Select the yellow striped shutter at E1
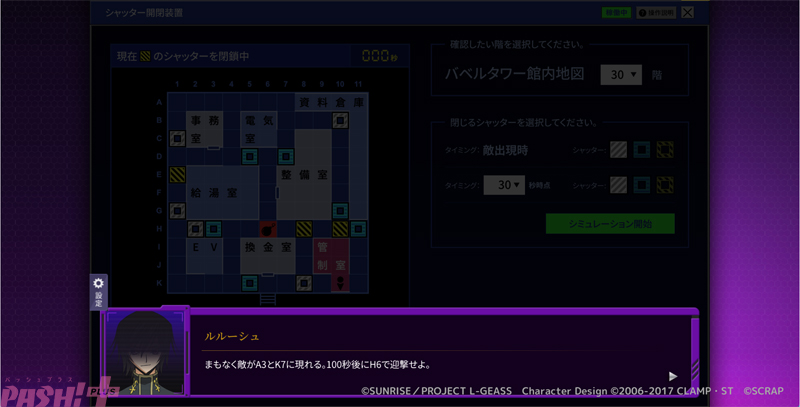This screenshot has height=407, width=800. tap(177, 175)
